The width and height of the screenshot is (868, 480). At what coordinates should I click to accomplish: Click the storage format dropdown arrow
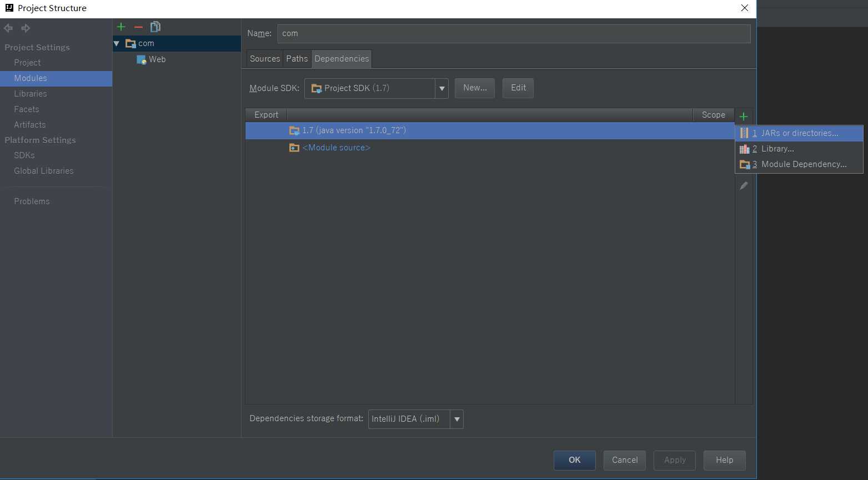(x=457, y=419)
